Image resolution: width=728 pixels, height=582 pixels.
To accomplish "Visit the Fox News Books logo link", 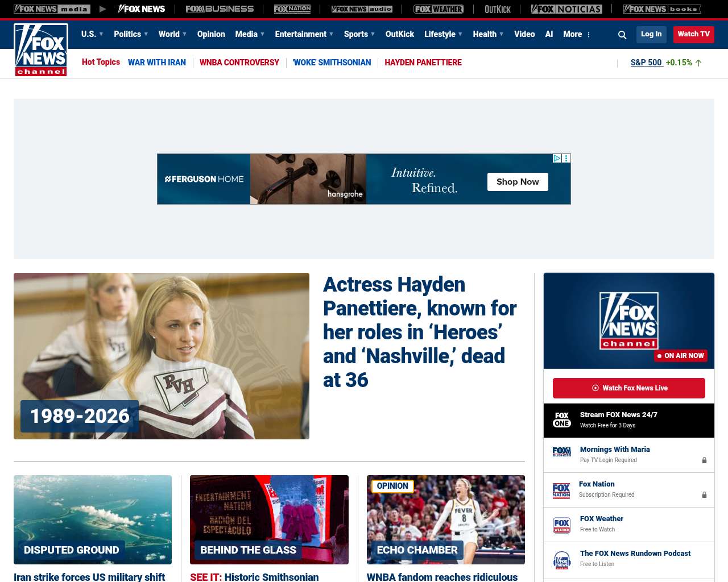I will click(x=662, y=9).
